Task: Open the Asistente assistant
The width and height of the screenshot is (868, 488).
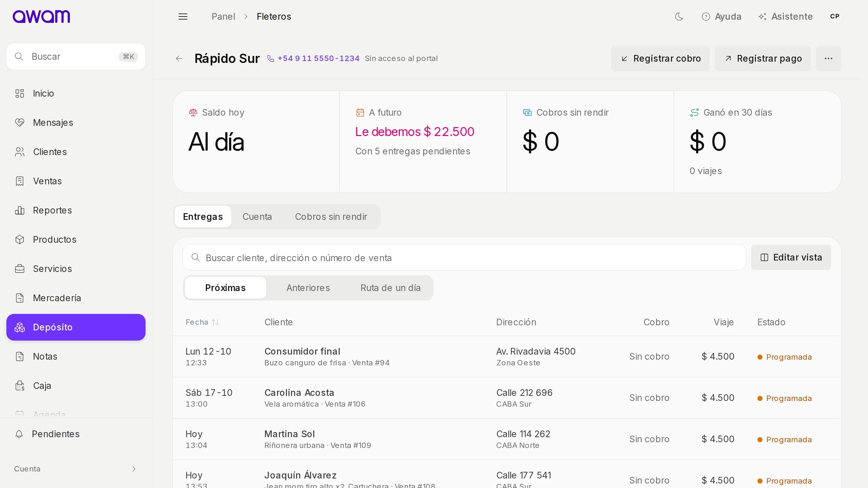Action: pyautogui.click(x=785, y=17)
